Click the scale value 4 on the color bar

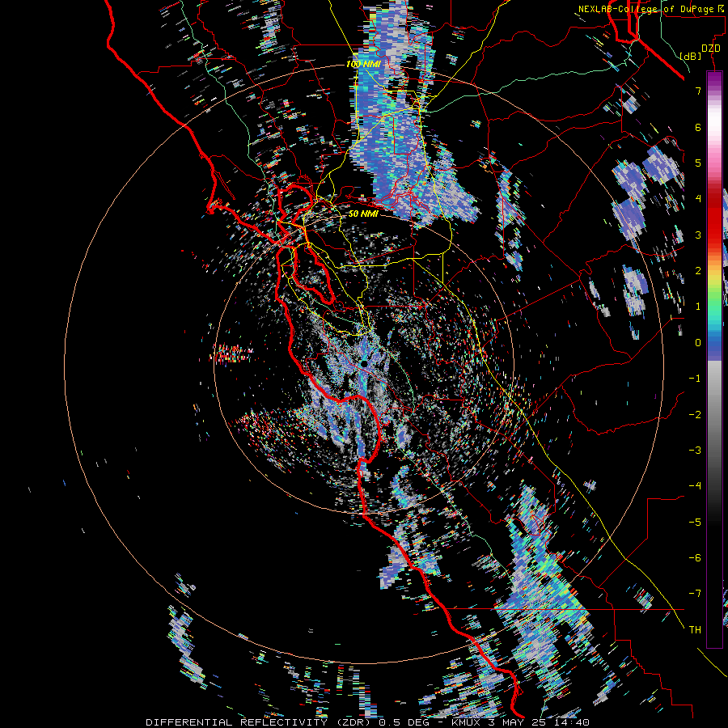click(698, 199)
